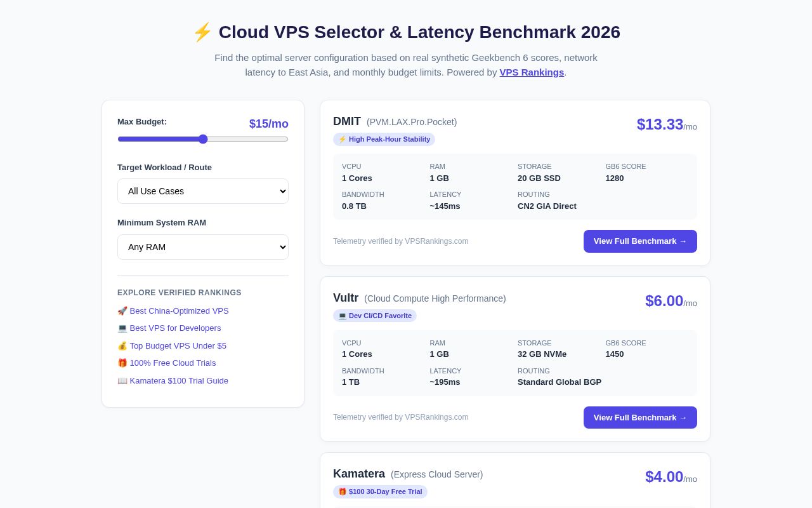This screenshot has width=812, height=508.
Task: Click the ~145ms latency value
Action: tap(445, 206)
